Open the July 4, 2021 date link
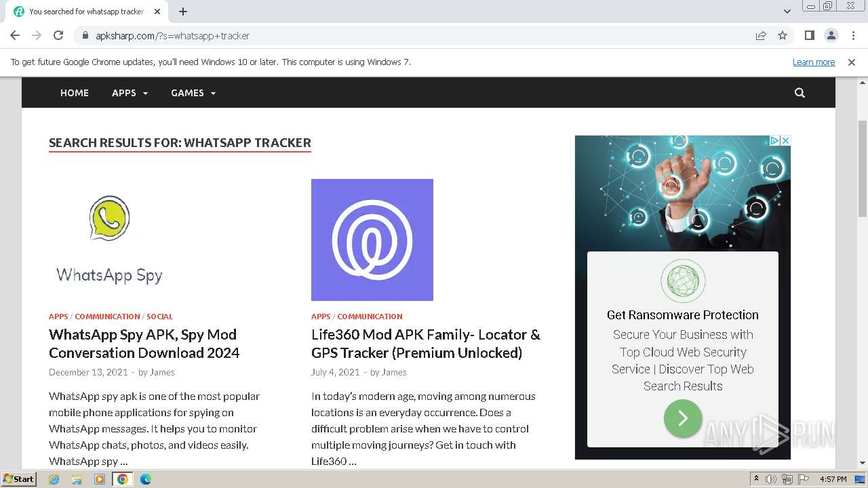 (x=335, y=372)
